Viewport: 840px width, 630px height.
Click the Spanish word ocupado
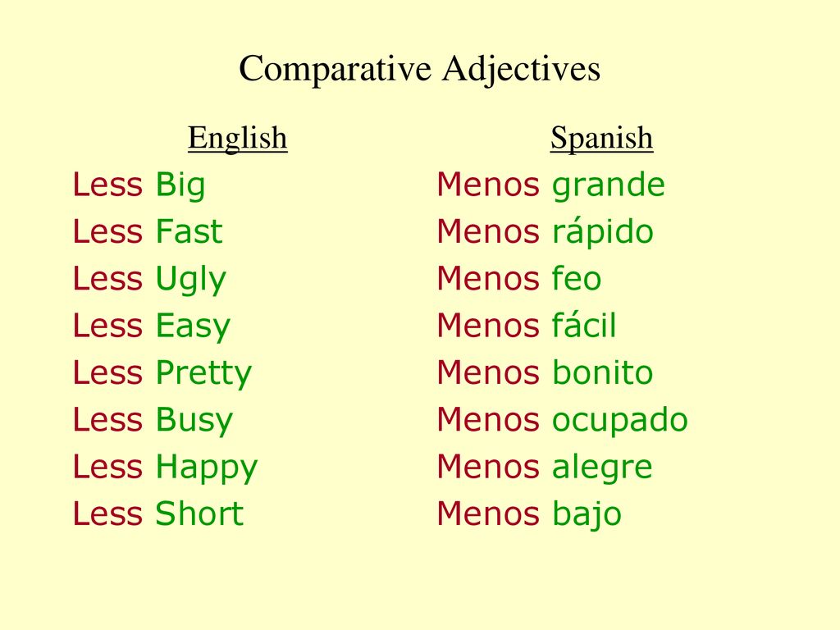[x=620, y=421]
